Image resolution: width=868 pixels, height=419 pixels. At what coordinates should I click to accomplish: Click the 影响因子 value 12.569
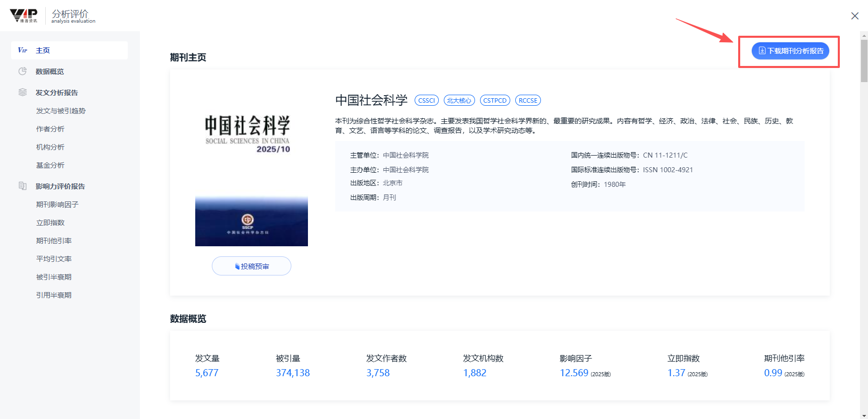tap(574, 373)
